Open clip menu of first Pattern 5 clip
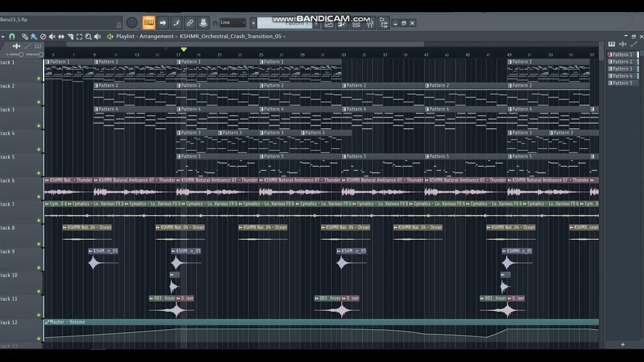Image resolution: width=644 pixels, height=362 pixels. click(179, 156)
